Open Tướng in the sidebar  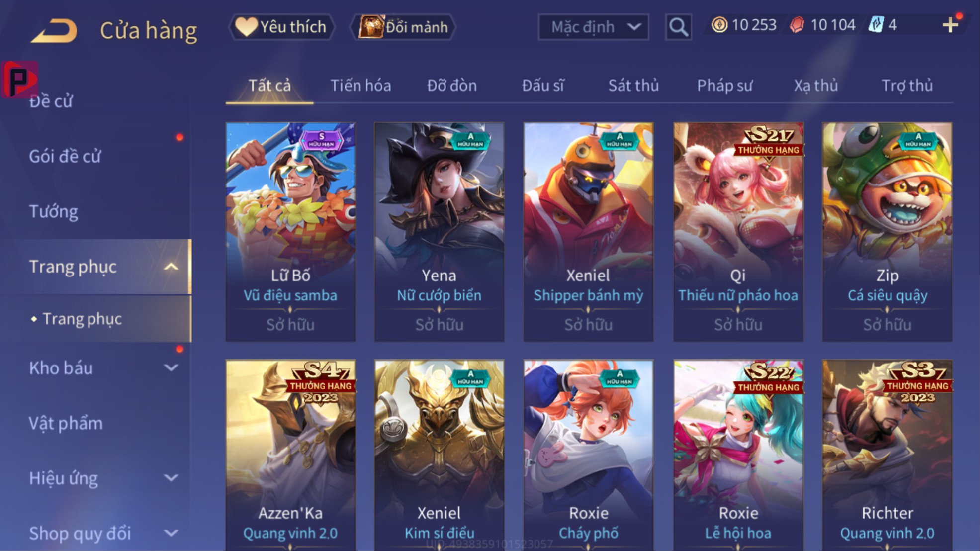coord(54,212)
